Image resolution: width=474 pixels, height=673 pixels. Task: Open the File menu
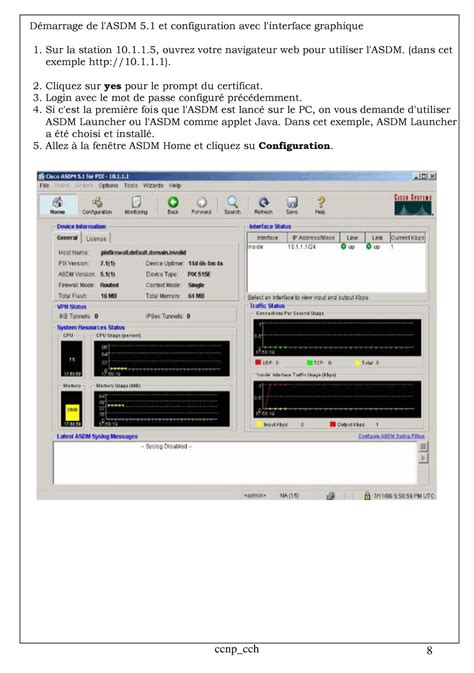click(44, 185)
